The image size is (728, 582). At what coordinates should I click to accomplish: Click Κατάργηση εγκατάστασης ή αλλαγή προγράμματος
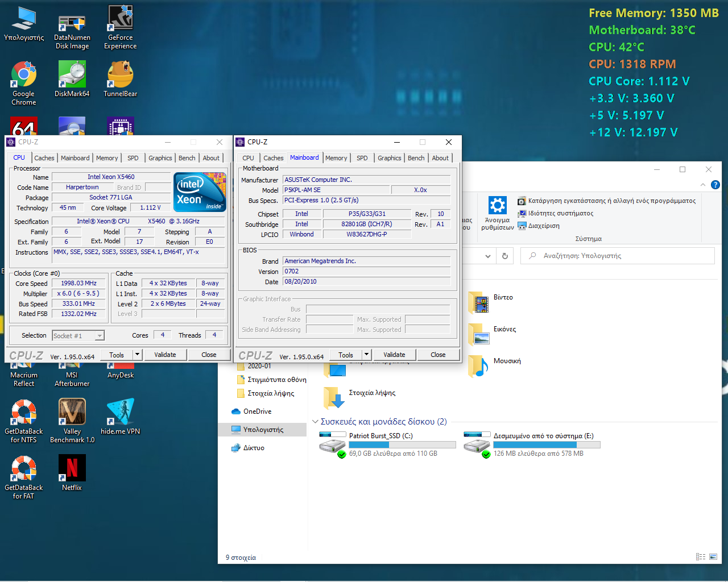tap(606, 201)
